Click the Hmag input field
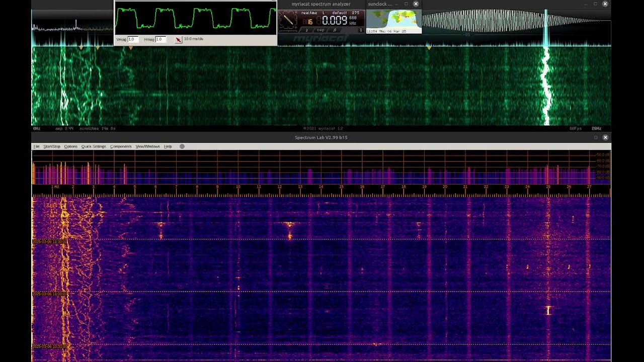 160,39
